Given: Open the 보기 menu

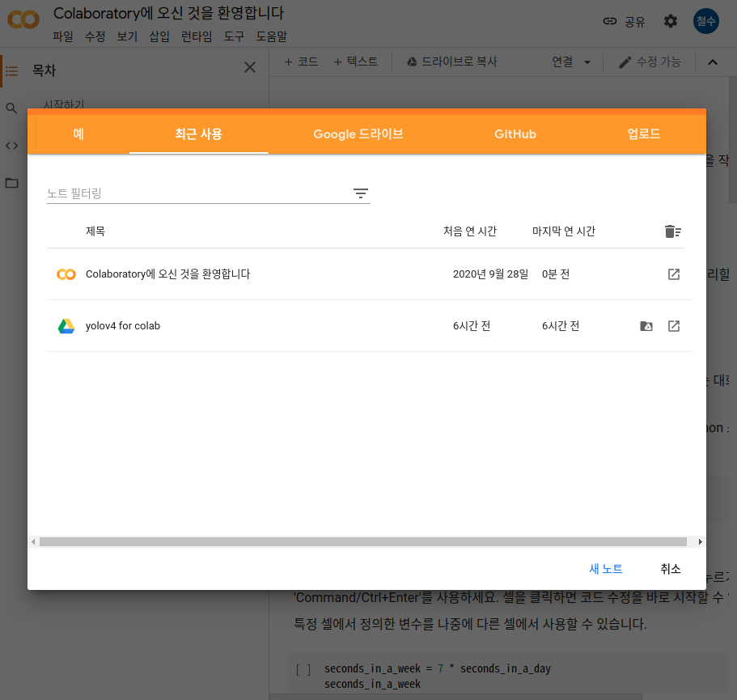Looking at the screenshot, I should 127,36.
